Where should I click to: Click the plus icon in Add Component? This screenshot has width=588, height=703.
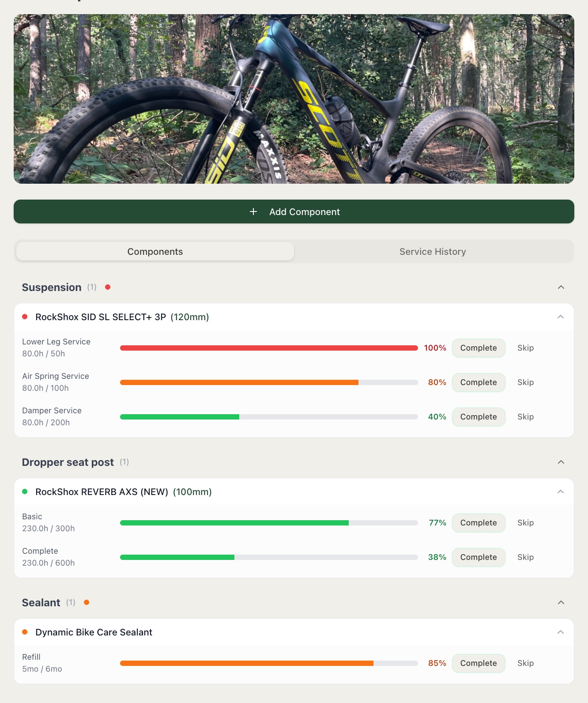point(253,212)
